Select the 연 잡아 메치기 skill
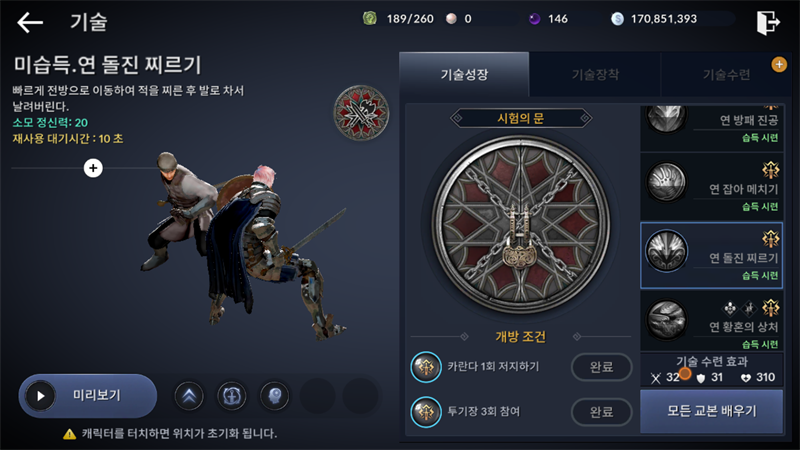This screenshot has width=800, height=450. pyautogui.click(x=712, y=186)
